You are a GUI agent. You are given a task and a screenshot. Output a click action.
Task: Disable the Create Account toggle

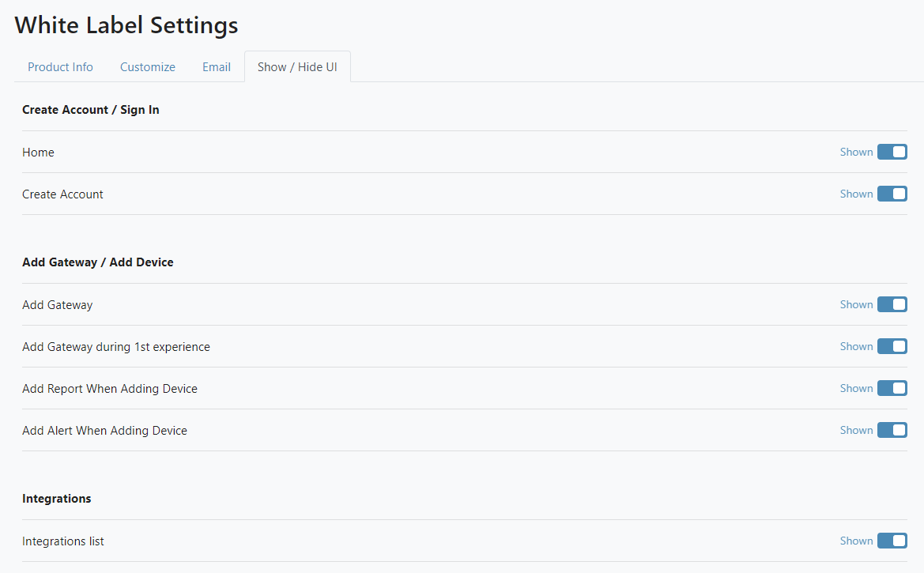click(x=892, y=194)
